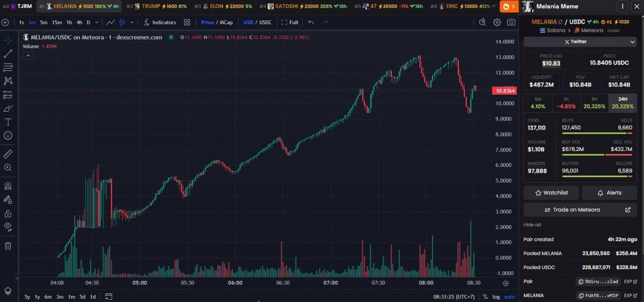
Task: Click the add symbol plus icon
Action: pos(5,23)
